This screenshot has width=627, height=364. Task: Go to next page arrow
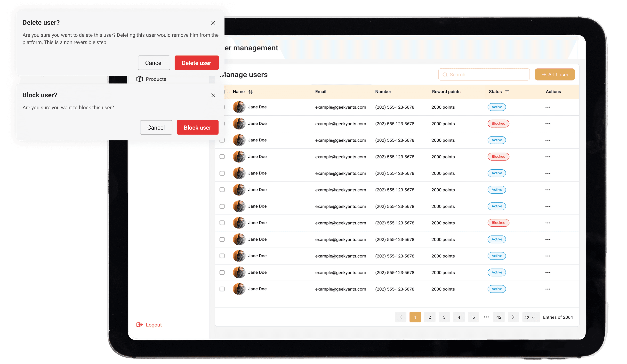tap(513, 317)
